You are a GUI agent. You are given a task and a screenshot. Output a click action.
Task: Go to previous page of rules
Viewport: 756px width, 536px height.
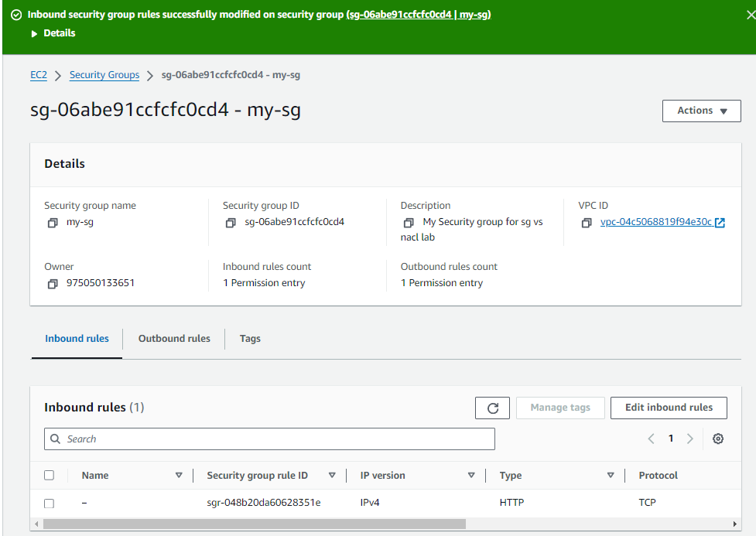click(x=651, y=439)
